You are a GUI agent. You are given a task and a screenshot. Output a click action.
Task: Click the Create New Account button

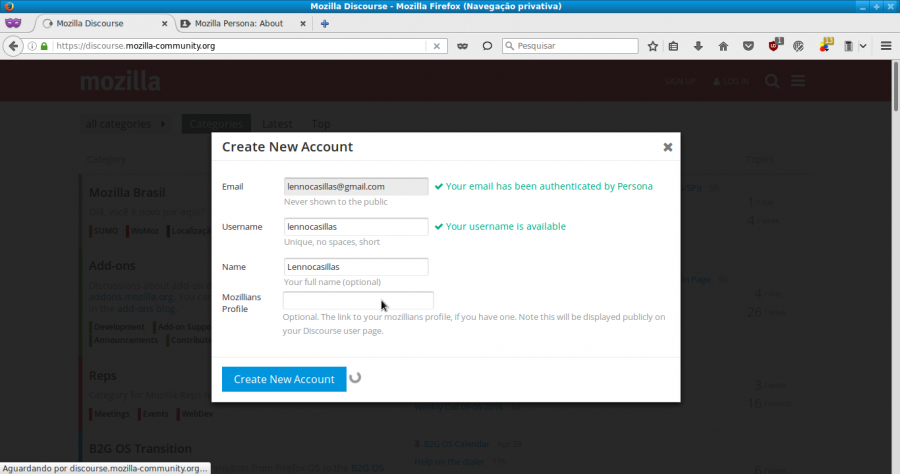click(x=284, y=379)
